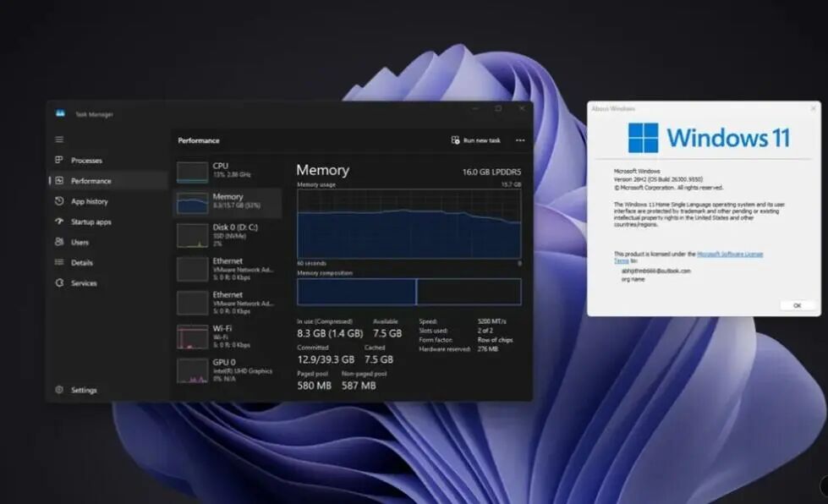Click the Row of chips form factor value
This screenshot has width=828, height=504.
tap(495, 340)
